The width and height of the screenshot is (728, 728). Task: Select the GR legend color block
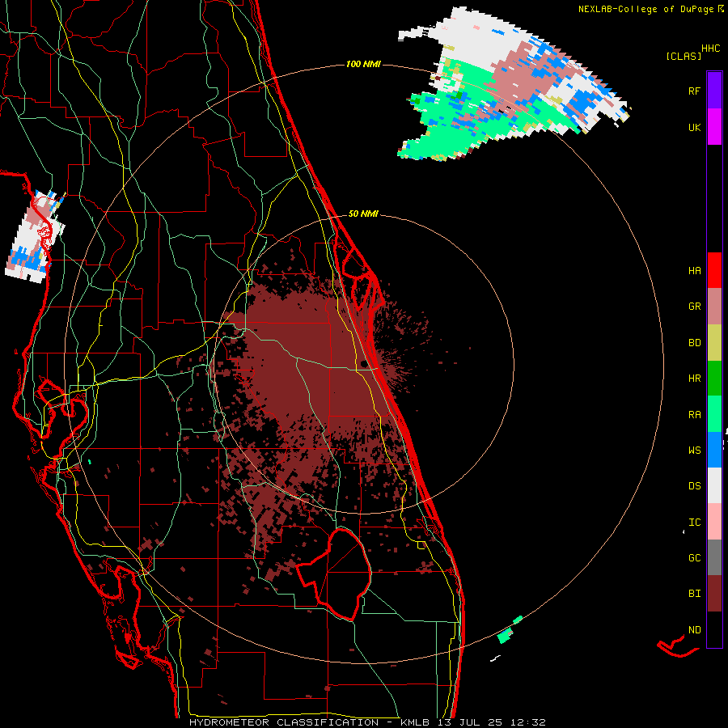click(x=714, y=306)
